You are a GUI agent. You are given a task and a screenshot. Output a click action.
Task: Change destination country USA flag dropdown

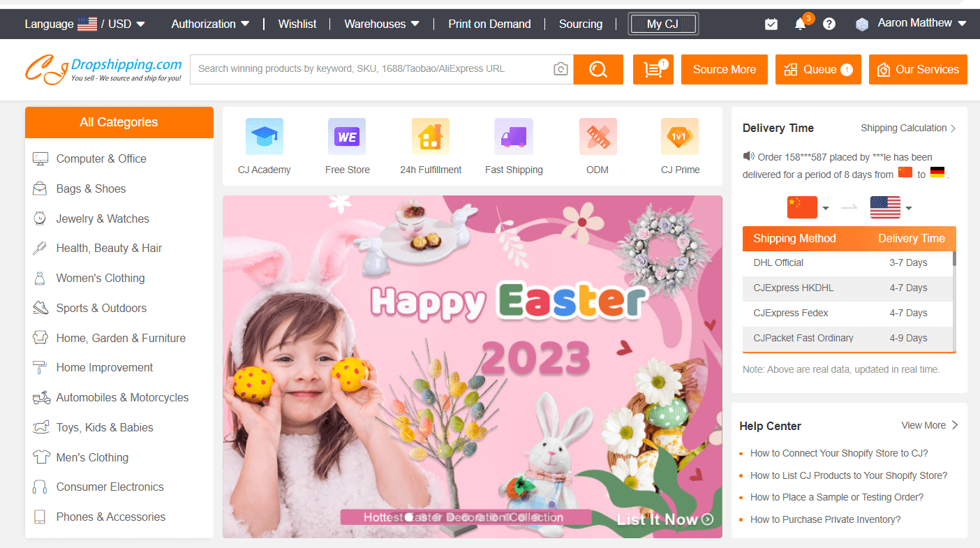pos(891,207)
